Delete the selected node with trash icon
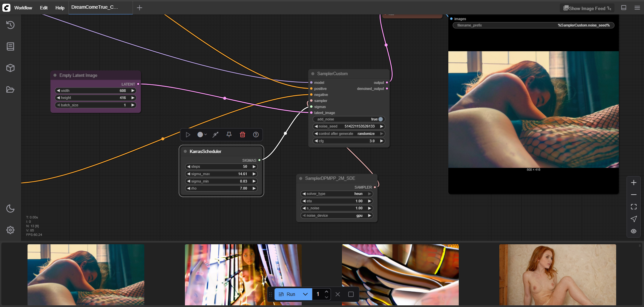The image size is (644, 307). (243, 135)
